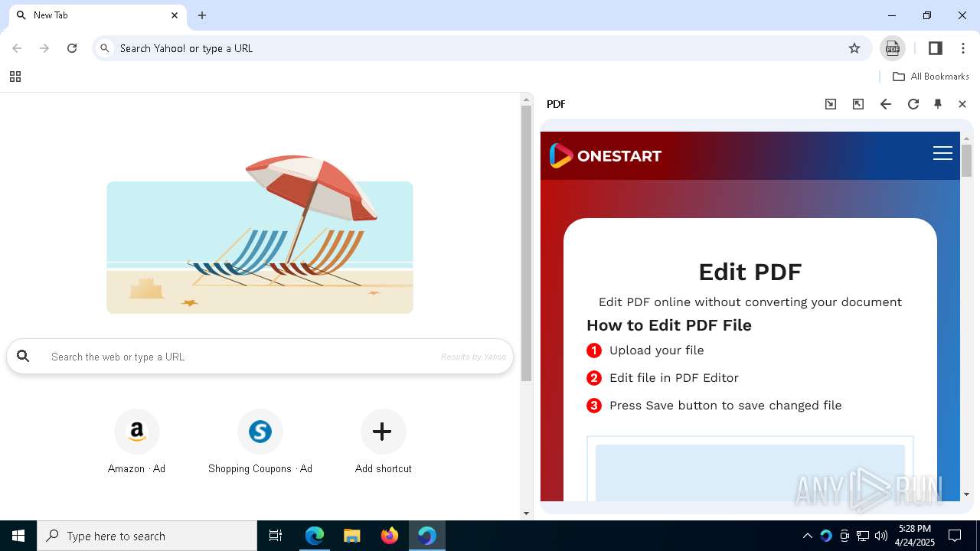The width and height of the screenshot is (980, 551).
Task: Open the apps grid in bookmarks bar
Action: pyautogui.click(x=15, y=77)
